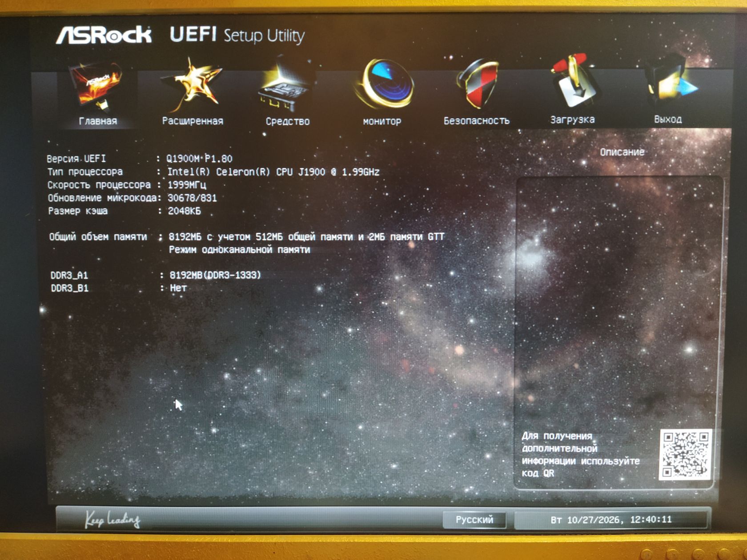Select the 2048КБ cache size value
The image size is (747, 560).
point(185,211)
